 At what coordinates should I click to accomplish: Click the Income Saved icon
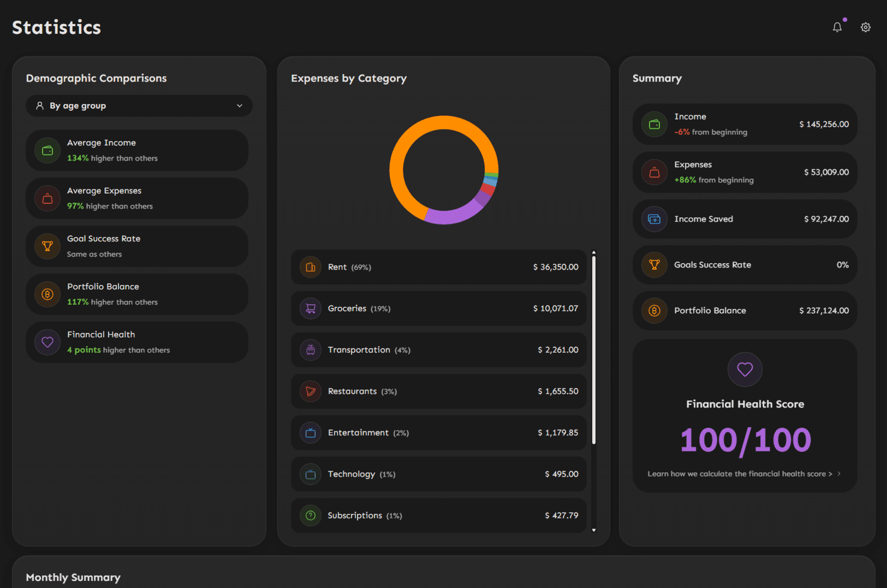tap(654, 219)
